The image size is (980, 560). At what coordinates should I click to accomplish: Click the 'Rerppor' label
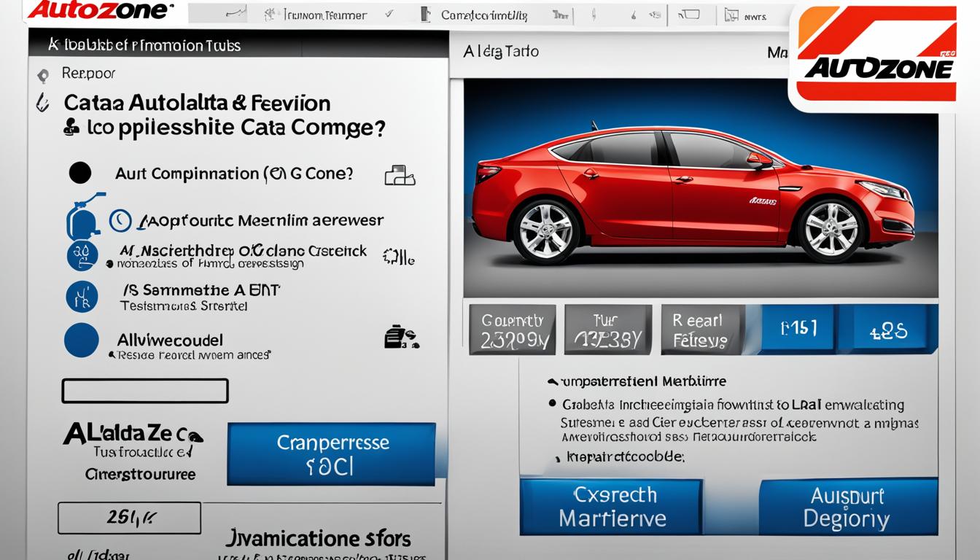coord(88,73)
